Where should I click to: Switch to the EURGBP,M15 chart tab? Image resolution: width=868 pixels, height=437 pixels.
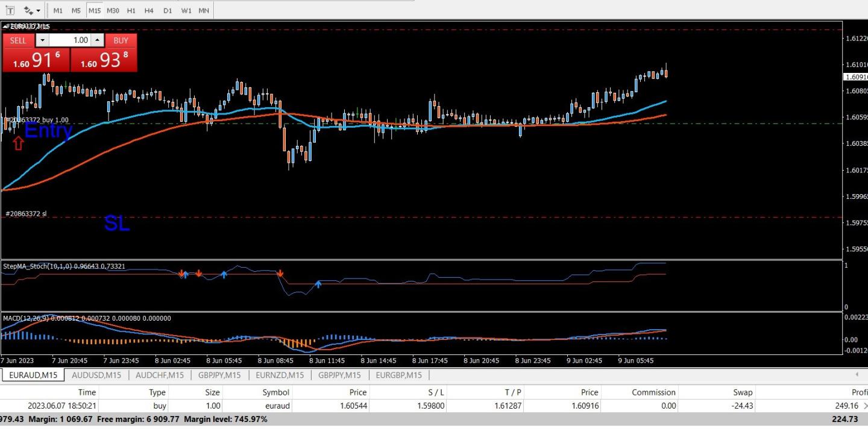pyautogui.click(x=398, y=375)
